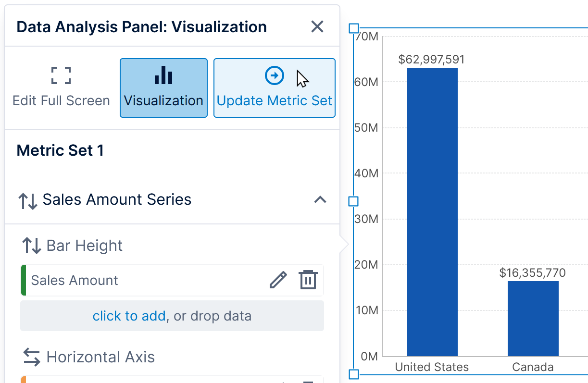Click chart's top-left resize handle
588x383 pixels.
coord(353,29)
